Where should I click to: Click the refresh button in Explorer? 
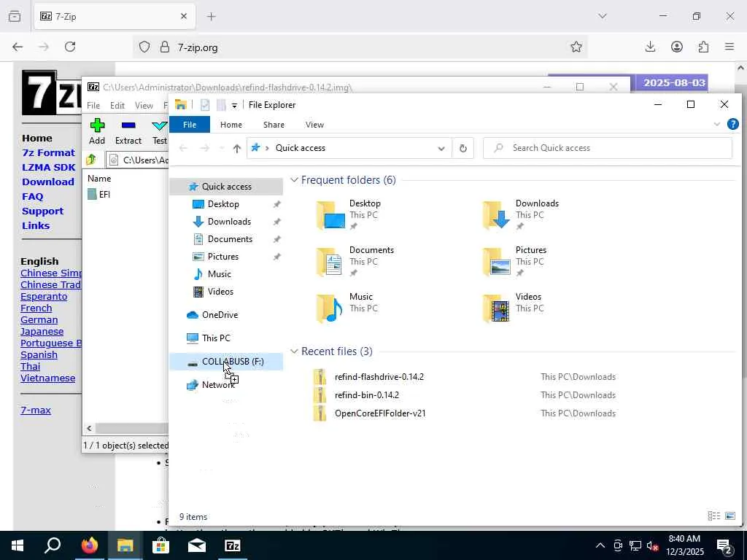coord(463,148)
